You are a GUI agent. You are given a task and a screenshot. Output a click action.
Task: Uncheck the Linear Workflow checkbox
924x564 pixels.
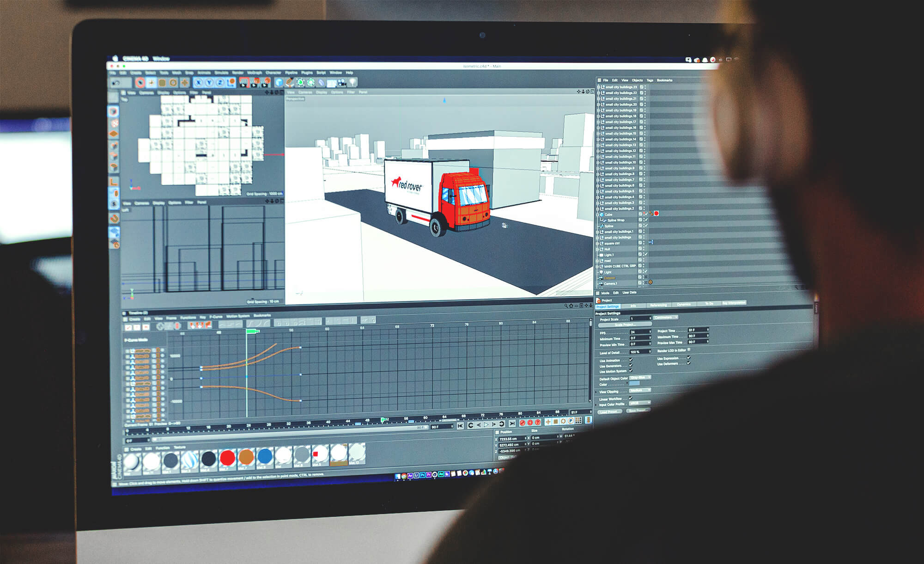point(631,398)
